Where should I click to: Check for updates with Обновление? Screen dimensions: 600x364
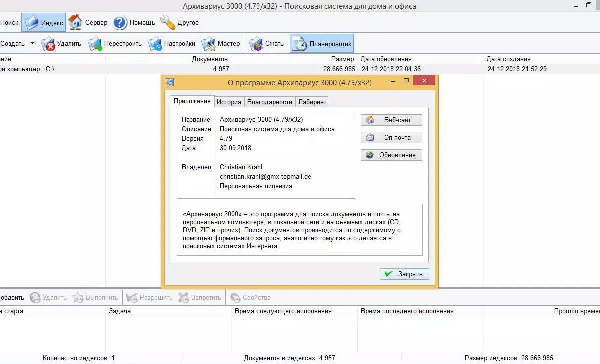391,155
